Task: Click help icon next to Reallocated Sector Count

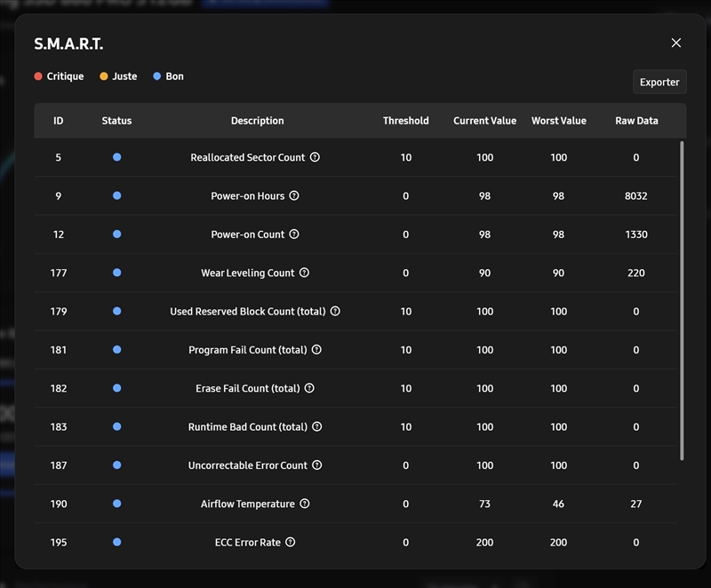Action: (x=315, y=157)
